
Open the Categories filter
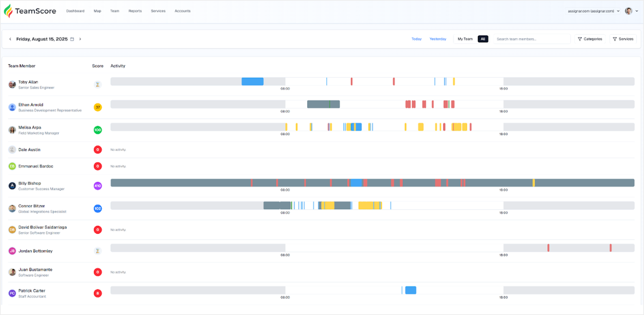[x=590, y=39]
